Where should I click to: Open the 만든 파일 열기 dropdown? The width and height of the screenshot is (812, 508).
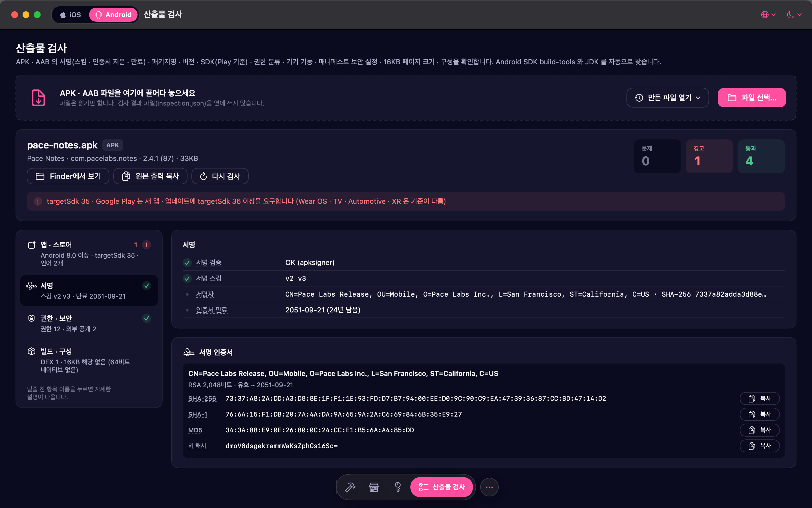(x=667, y=97)
